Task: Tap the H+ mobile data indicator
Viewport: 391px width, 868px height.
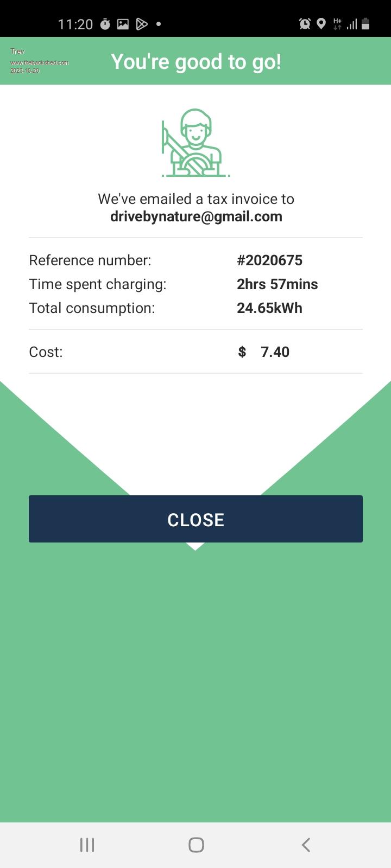Action: (x=337, y=24)
